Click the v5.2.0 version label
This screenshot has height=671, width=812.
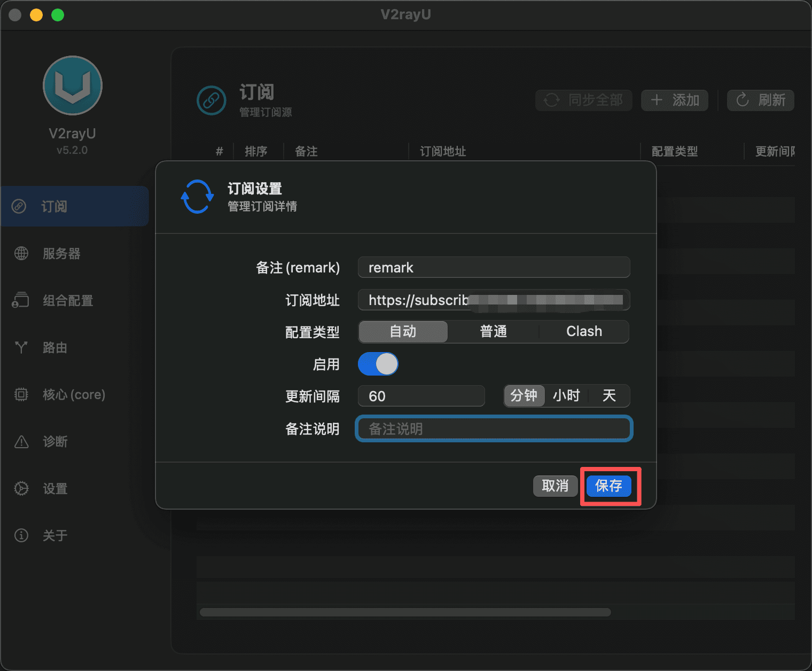pyautogui.click(x=72, y=150)
